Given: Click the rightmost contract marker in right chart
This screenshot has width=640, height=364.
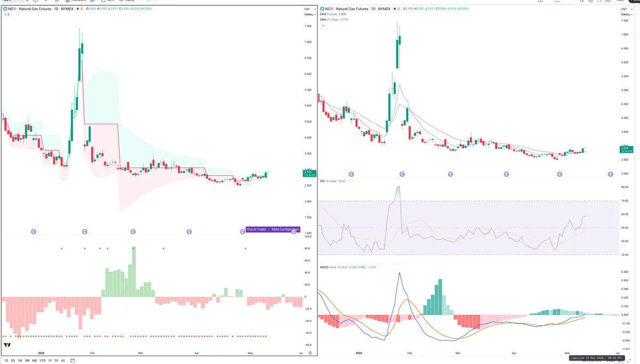Looking at the screenshot, I should click(611, 174).
